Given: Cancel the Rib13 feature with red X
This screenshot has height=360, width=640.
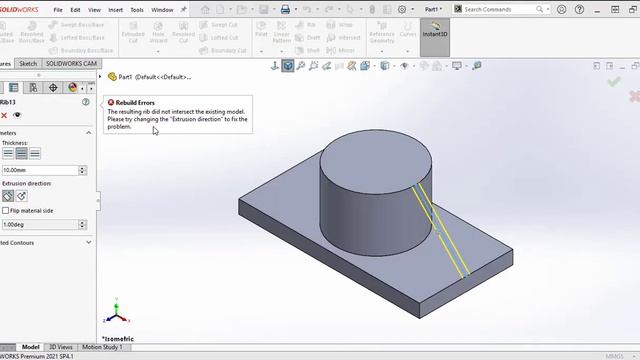Looking at the screenshot, I should pos(4,116).
